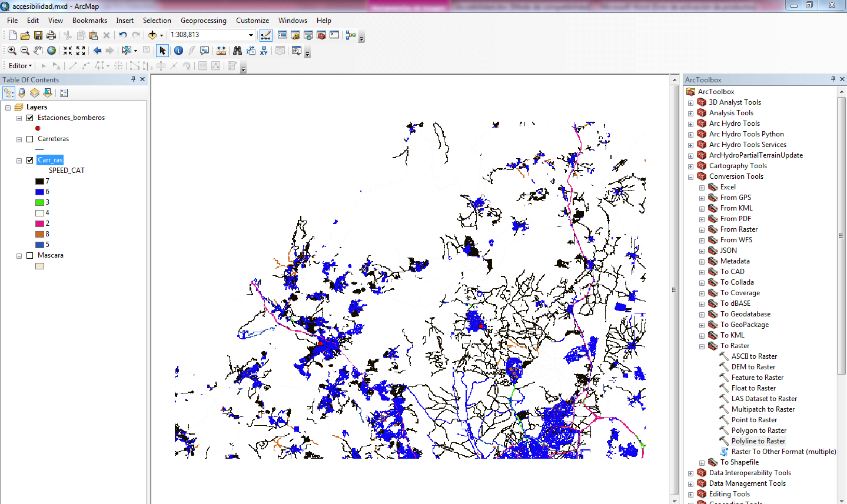The width and height of the screenshot is (847, 504).
Task: Enable the Carreteras layer checkbox
Action: point(30,139)
